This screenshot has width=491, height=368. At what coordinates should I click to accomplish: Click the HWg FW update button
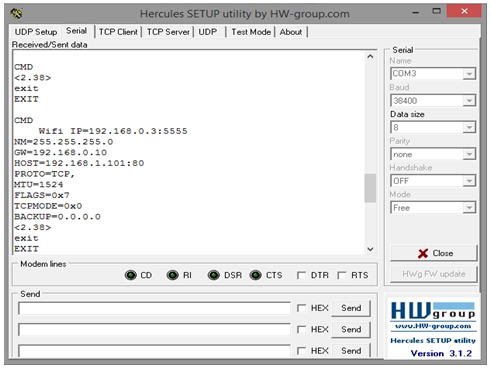coord(433,274)
